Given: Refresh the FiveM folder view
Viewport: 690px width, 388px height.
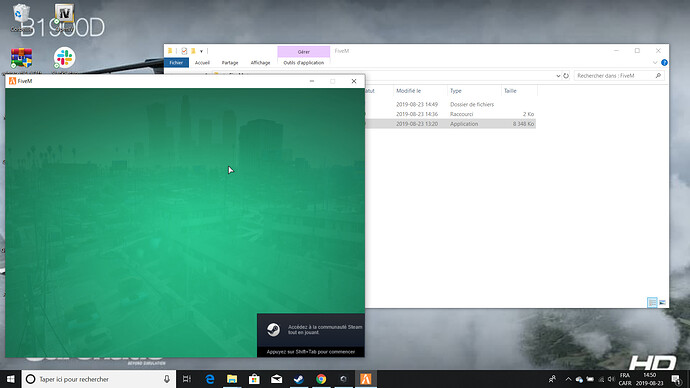Looking at the screenshot, I should coord(566,76).
